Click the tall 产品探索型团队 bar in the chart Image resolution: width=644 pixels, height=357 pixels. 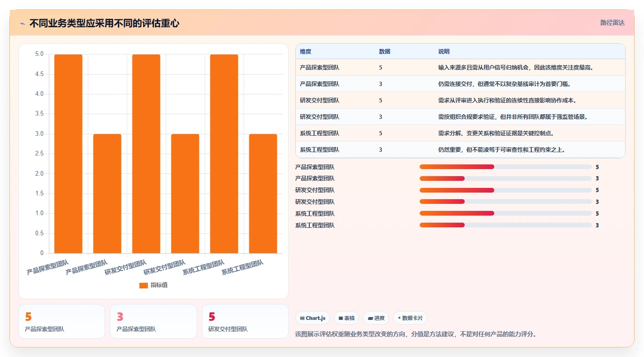(68, 154)
